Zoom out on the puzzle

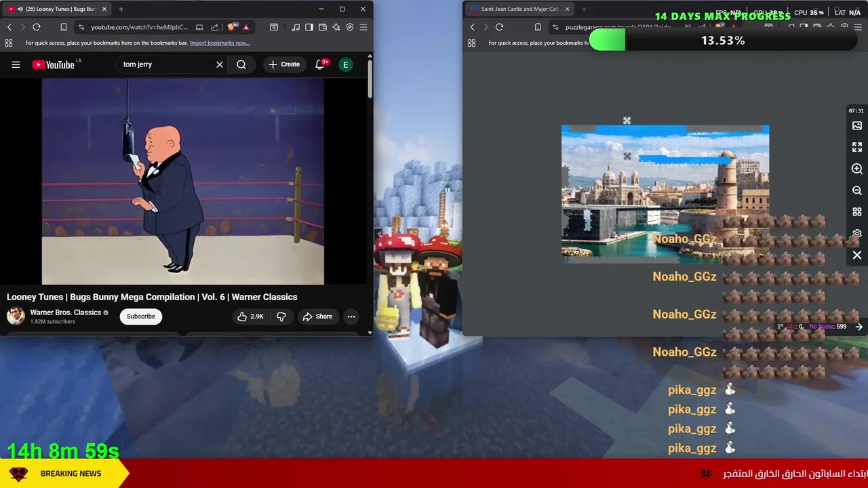coord(857,190)
